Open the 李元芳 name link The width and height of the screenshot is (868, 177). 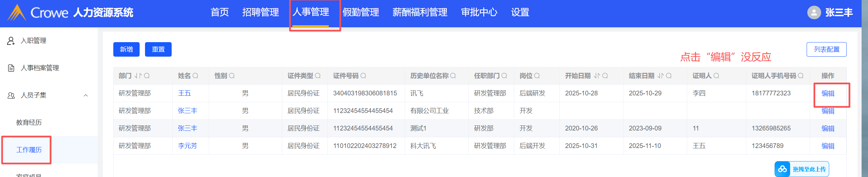(187, 146)
